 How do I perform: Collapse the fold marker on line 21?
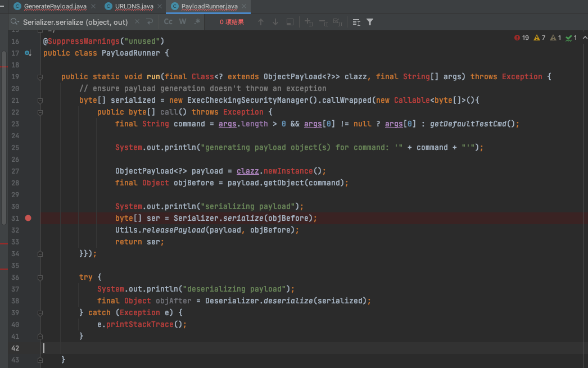pyautogui.click(x=40, y=101)
